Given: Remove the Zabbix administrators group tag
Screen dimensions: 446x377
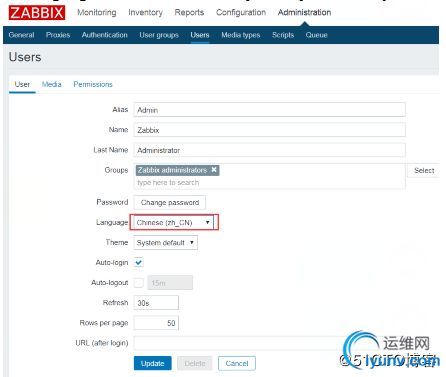Looking at the screenshot, I should click(214, 170).
